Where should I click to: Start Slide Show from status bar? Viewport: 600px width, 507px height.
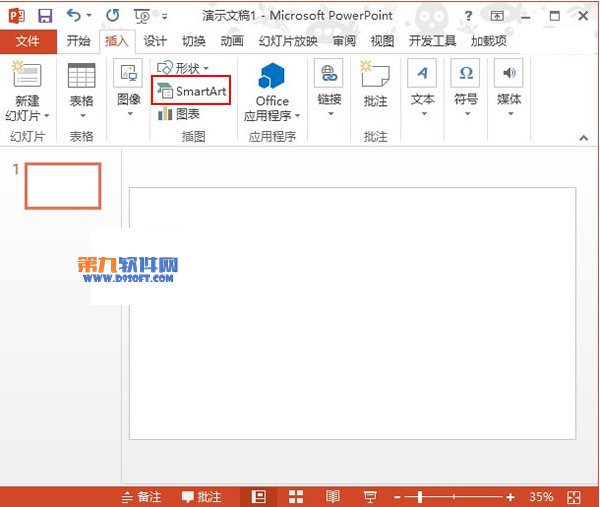(x=370, y=497)
